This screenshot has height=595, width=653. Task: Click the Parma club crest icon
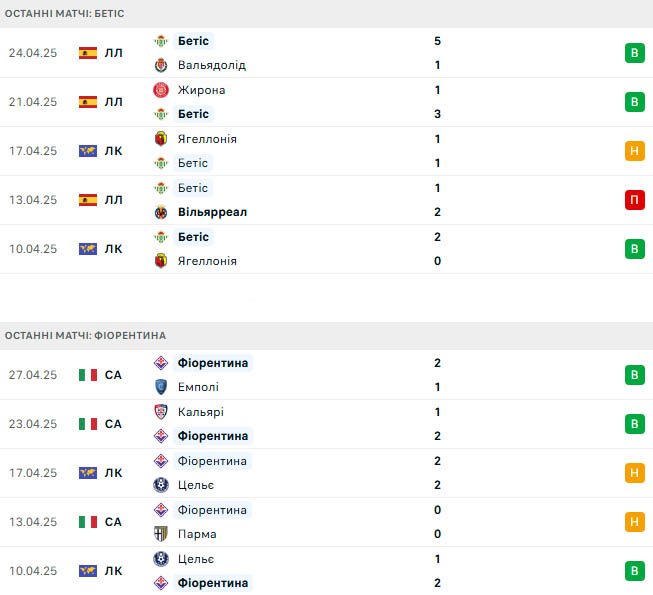161,534
